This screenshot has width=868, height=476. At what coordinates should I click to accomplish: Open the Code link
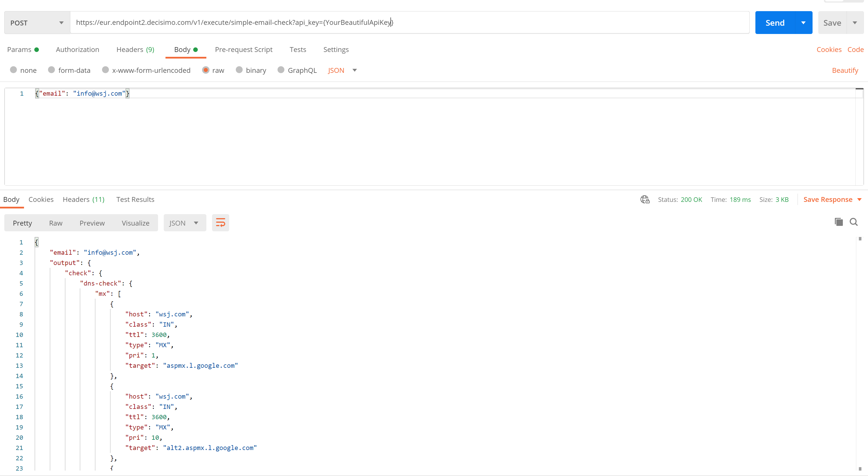pyautogui.click(x=855, y=49)
